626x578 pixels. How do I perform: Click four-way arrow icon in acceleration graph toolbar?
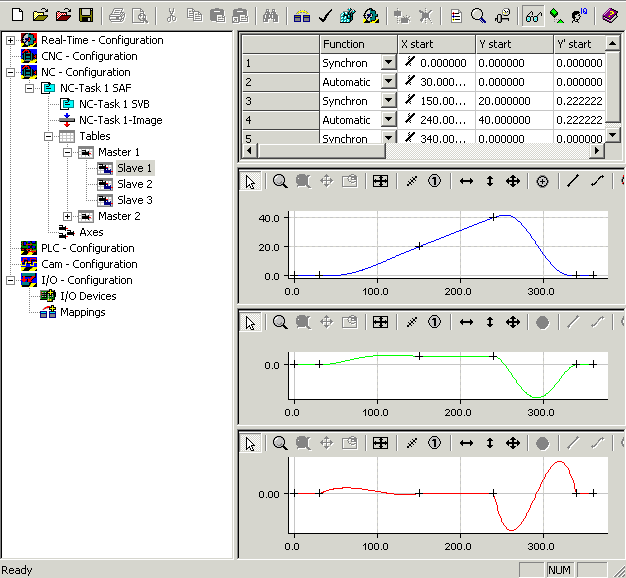[x=513, y=443]
